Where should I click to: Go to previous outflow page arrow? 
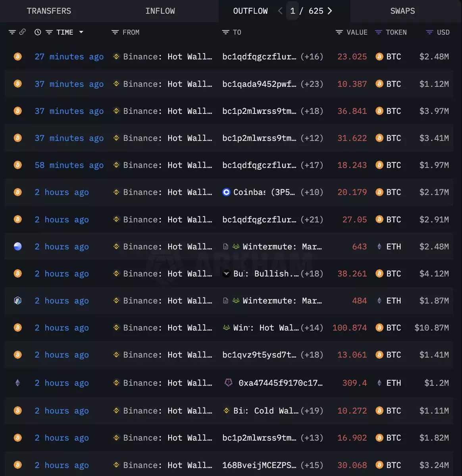[x=280, y=11]
